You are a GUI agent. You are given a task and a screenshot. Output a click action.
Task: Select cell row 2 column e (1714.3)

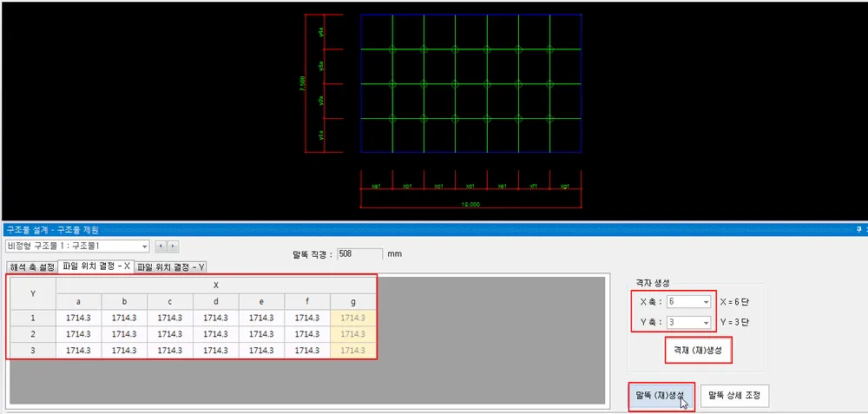(261, 334)
